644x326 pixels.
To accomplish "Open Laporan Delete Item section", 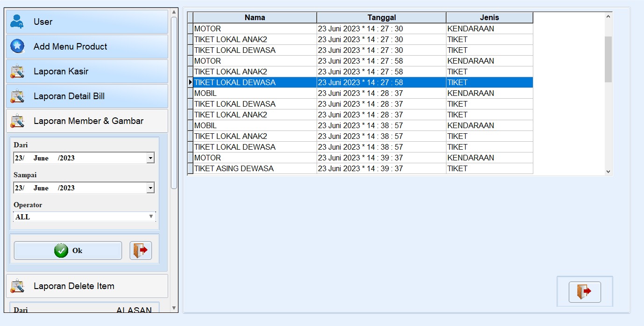I will [87, 286].
